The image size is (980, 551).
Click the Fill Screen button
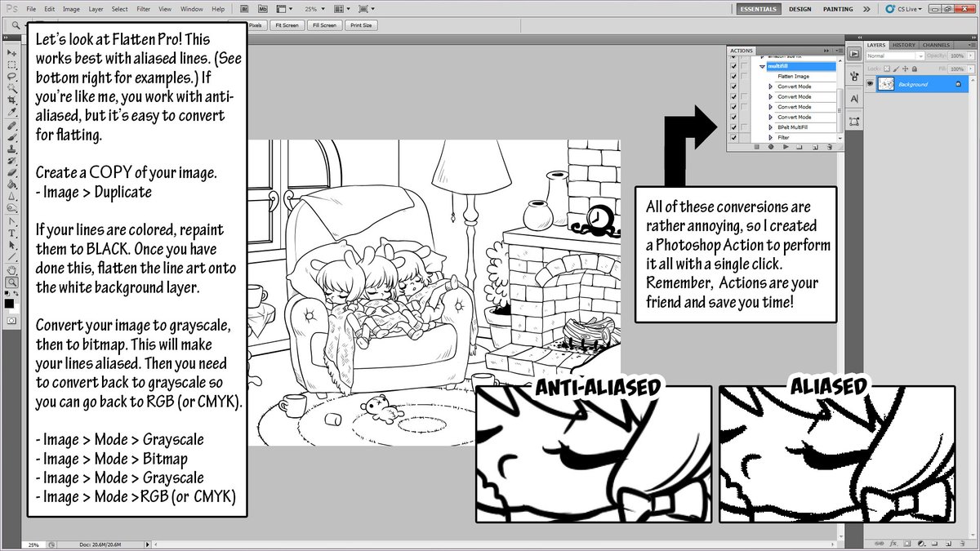(324, 25)
